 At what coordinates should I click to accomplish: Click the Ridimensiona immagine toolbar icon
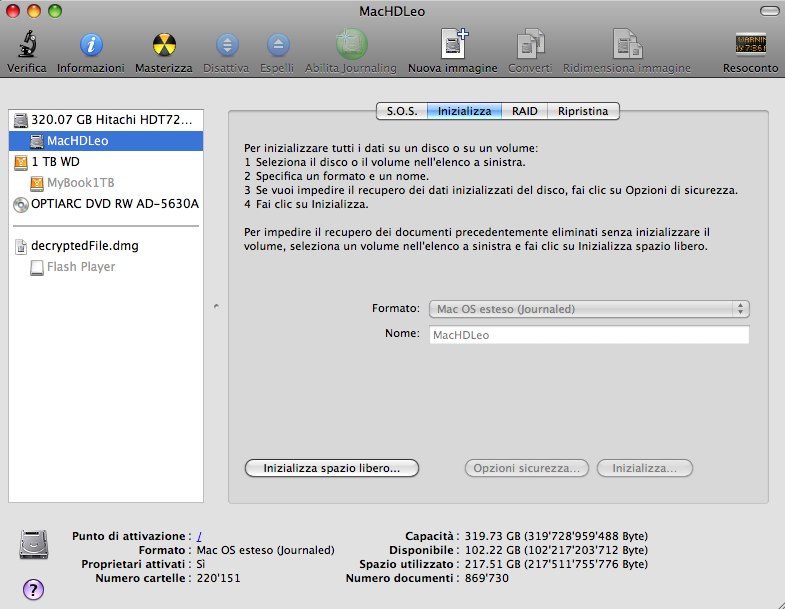pos(627,44)
